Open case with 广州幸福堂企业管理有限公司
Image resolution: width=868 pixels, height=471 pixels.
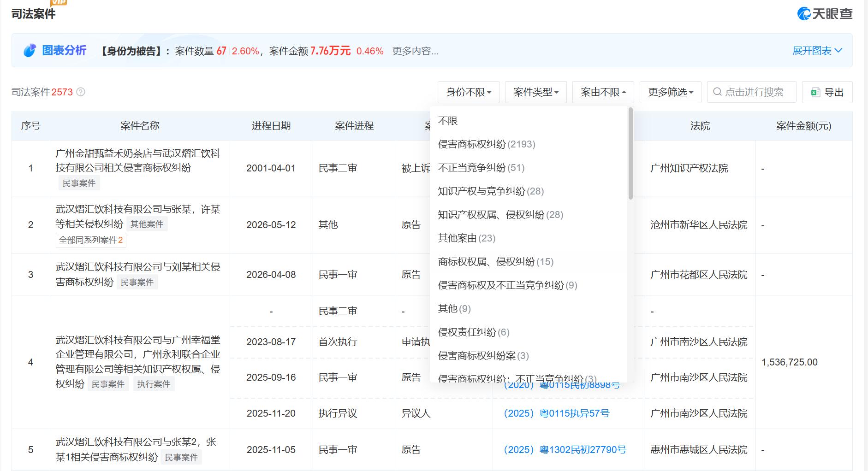click(138, 362)
